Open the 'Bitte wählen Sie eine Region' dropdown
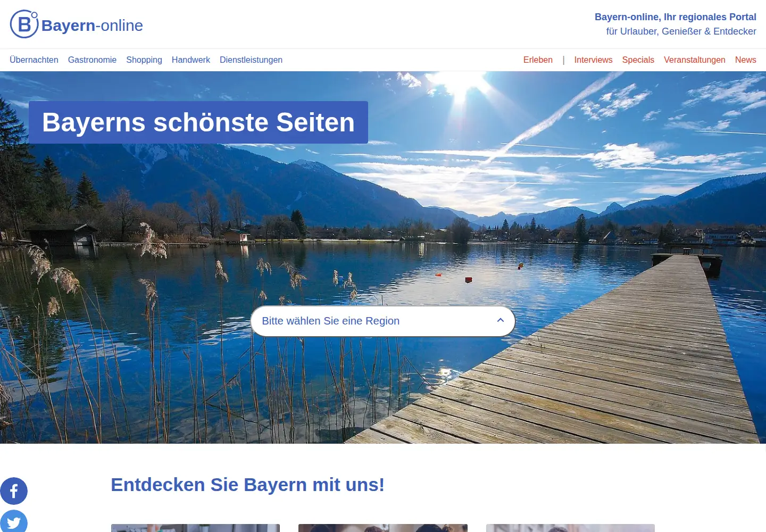Screen dimensions: 766x532 (x=383, y=321)
